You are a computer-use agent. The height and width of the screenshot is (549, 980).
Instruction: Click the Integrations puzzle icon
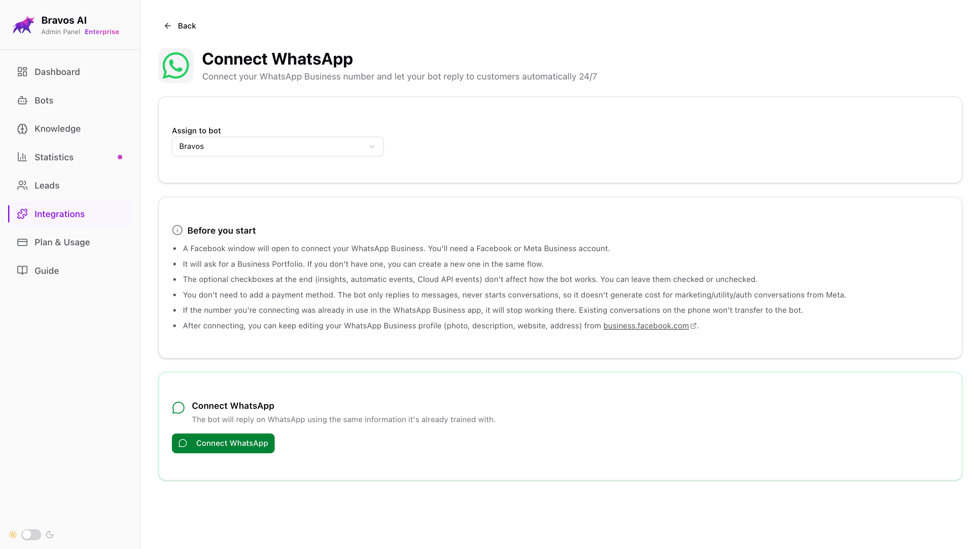(22, 214)
